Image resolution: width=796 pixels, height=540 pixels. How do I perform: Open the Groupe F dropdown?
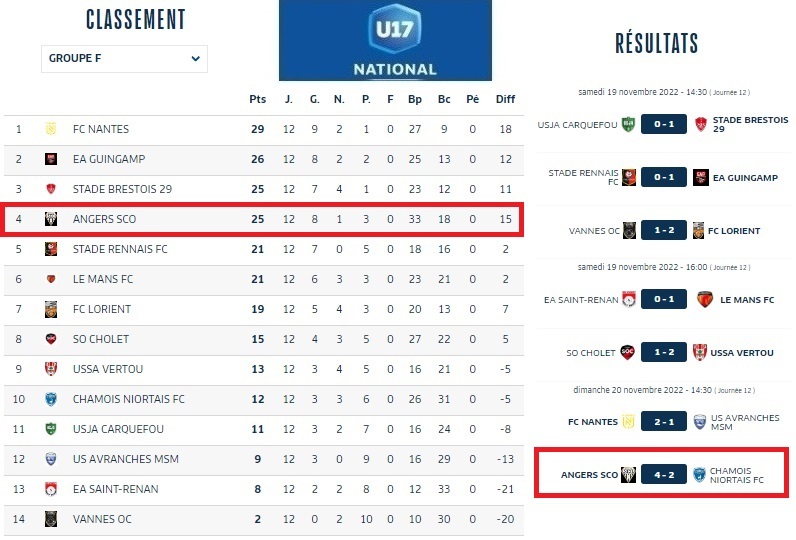[x=124, y=58]
